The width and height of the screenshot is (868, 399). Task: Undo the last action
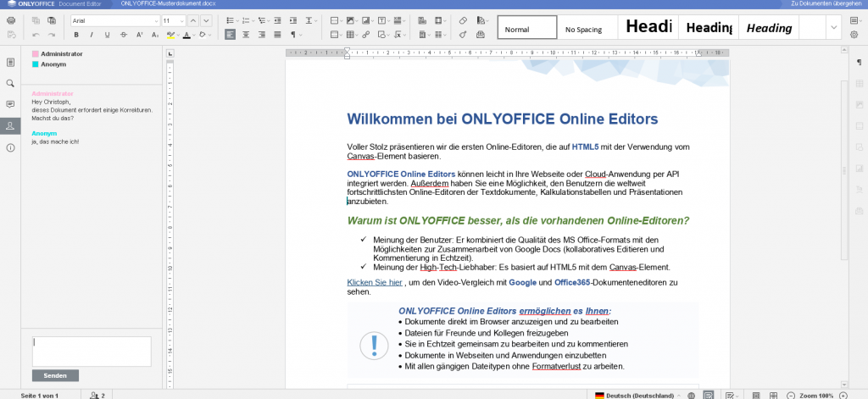36,35
